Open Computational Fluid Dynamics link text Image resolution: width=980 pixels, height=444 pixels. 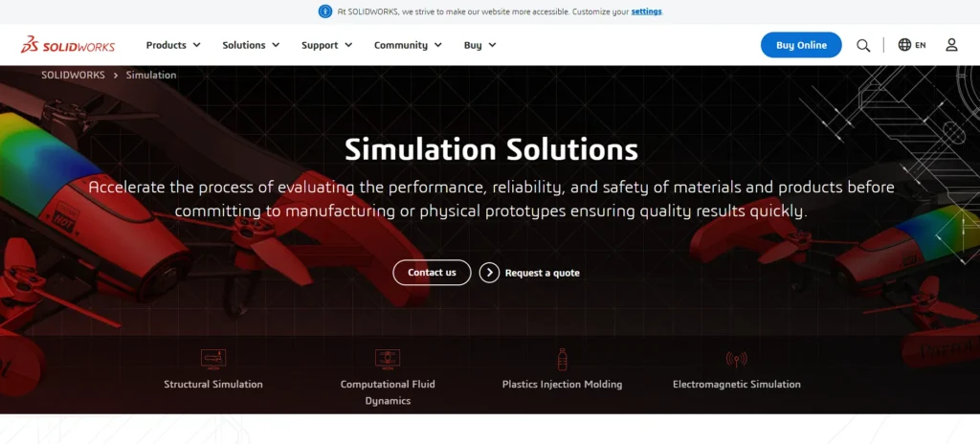point(388,392)
